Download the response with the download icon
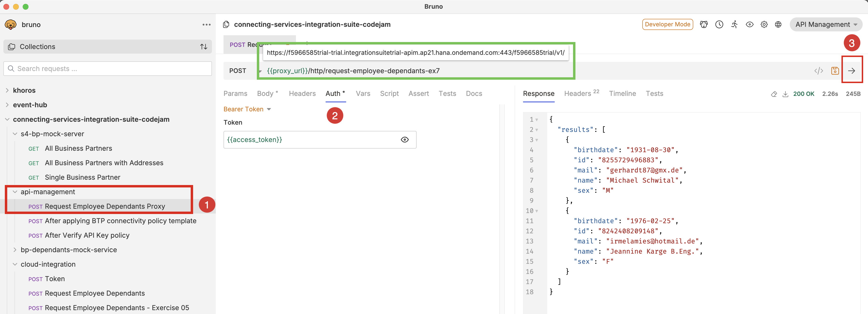The height and width of the screenshot is (314, 868). pos(785,94)
